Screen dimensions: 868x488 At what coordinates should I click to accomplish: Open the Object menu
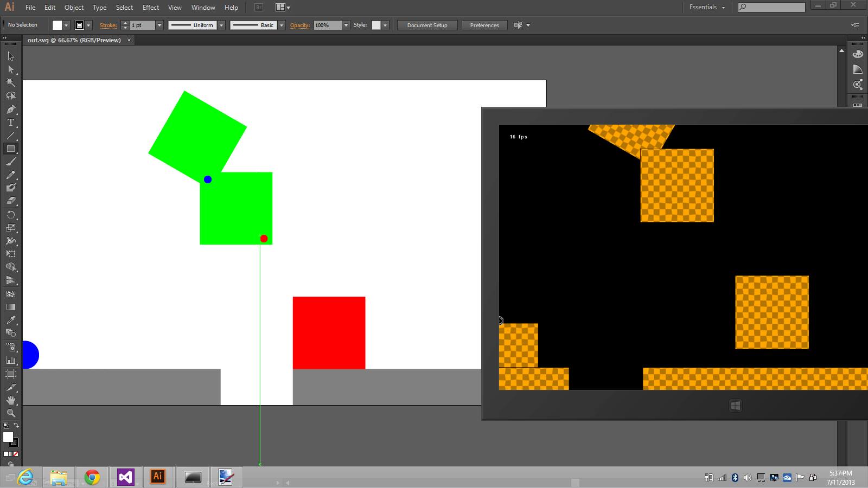tap(74, 8)
